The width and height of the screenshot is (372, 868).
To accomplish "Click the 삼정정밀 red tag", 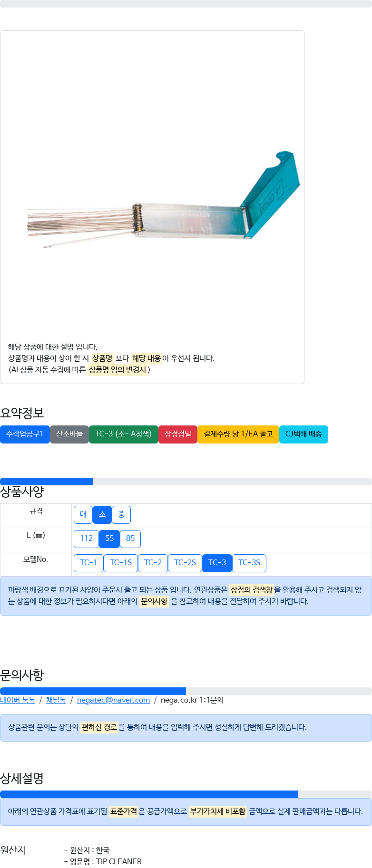I will pyautogui.click(x=178, y=434).
